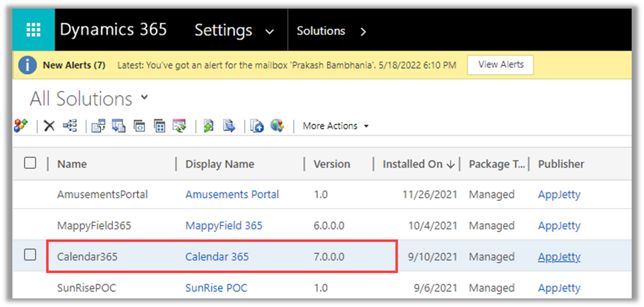Click the View Alerts button
The image size is (644, 307).
pos(500,65)
